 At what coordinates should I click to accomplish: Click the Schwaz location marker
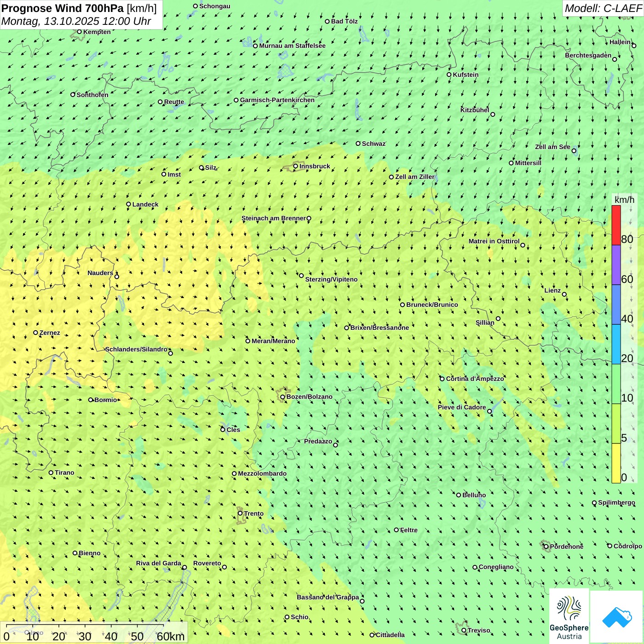tap(358, 144)
